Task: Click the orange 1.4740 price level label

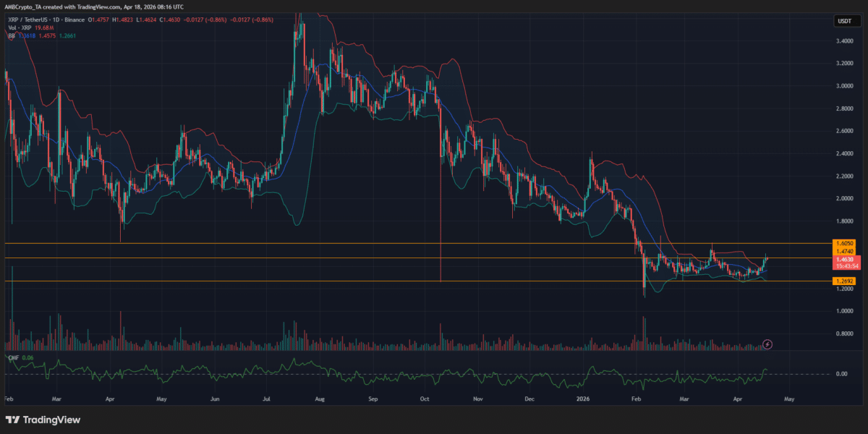Action: [845, 252]
